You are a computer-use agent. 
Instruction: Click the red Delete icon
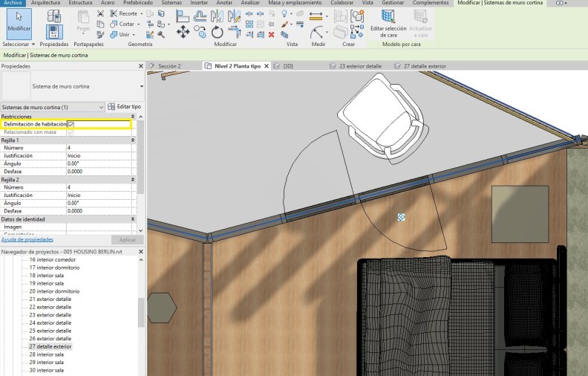pyautogui.click(x=271, y=34)
